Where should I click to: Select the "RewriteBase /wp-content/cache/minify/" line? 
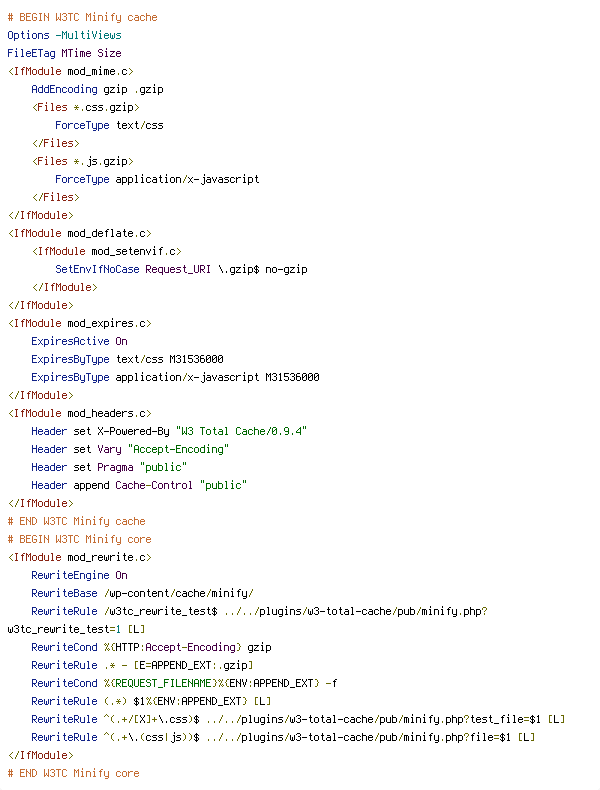(142, 593)
